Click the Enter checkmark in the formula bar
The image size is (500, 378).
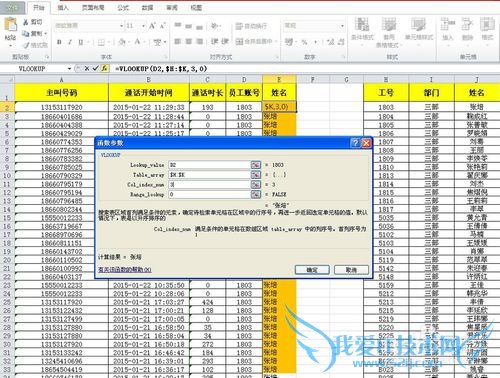[x=96, y=68]
